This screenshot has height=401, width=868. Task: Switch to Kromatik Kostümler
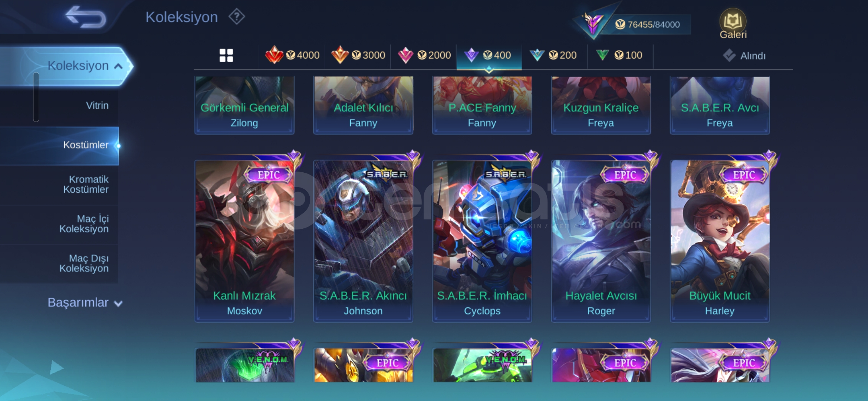[86, 185]
